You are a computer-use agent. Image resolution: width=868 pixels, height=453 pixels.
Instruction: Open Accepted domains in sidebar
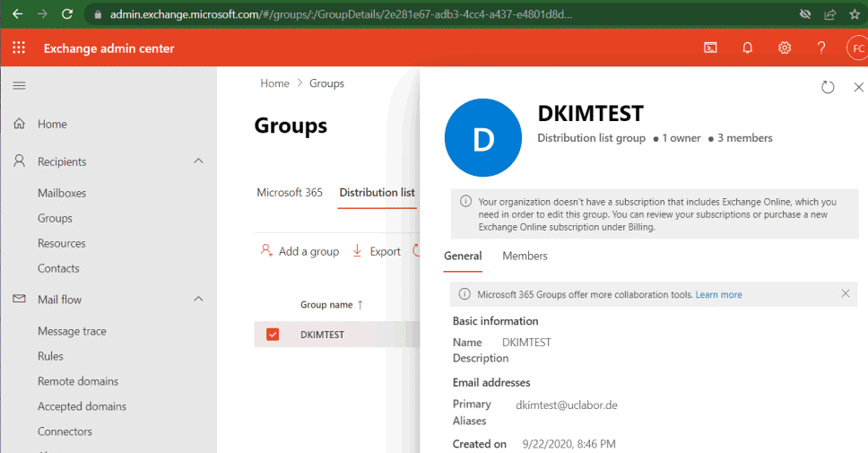pos(82,406)
